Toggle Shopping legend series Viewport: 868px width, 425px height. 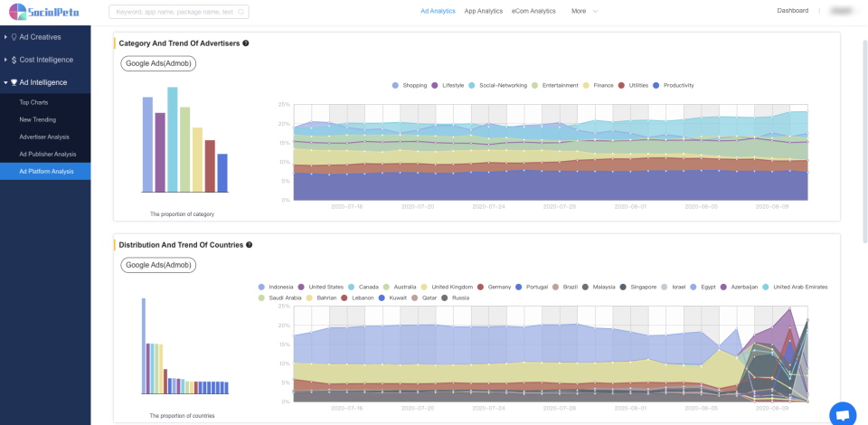click(409, 85)
